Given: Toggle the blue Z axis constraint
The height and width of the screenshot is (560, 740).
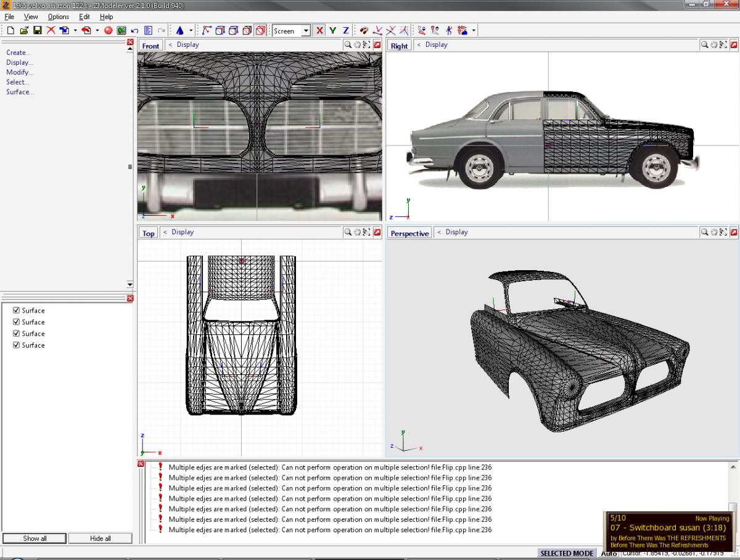Looking at the screenshot, I should pos(345,30).
